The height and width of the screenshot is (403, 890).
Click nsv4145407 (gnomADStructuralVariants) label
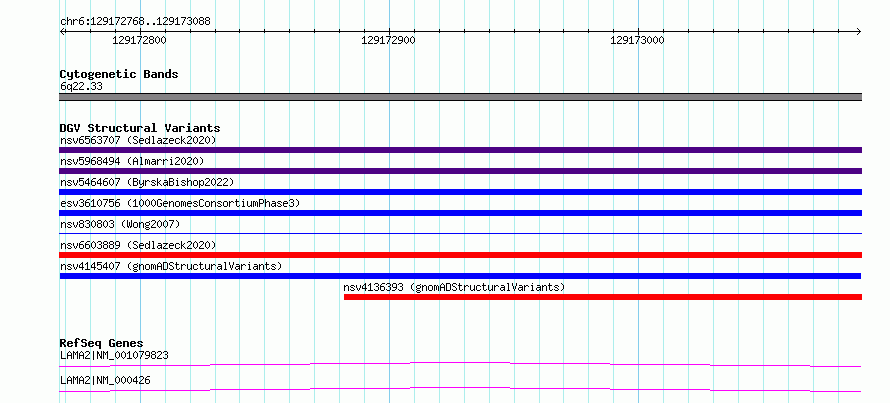tap(171, 266)
